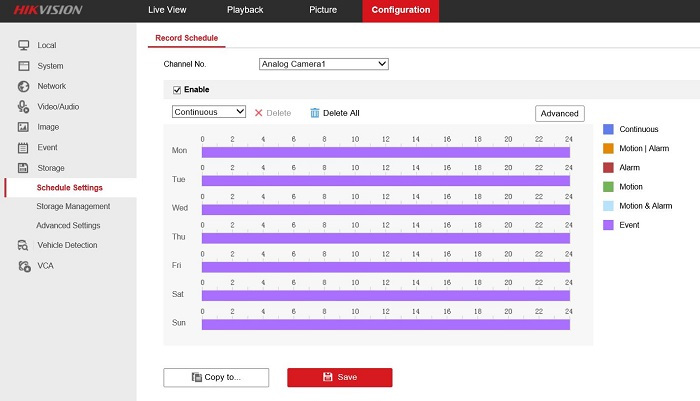Click the Vehicle Detection icon
Screen dimensions: 700x401
22,245
